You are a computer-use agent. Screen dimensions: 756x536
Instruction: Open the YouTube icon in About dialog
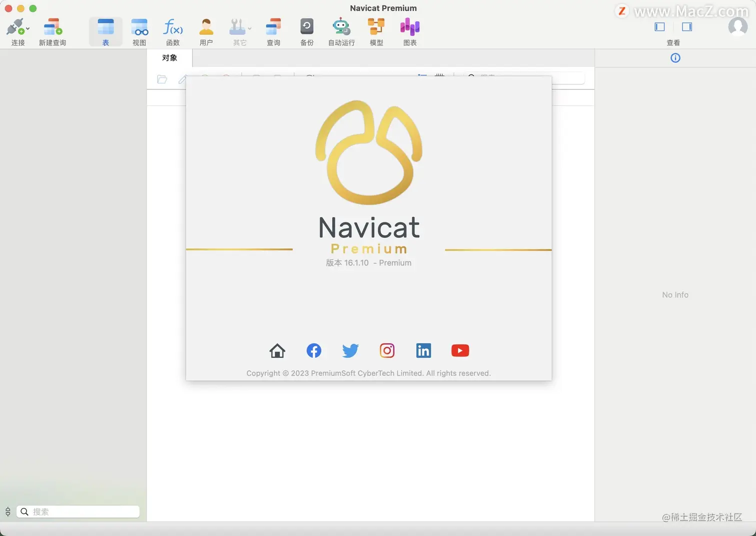tap(460, 351)
